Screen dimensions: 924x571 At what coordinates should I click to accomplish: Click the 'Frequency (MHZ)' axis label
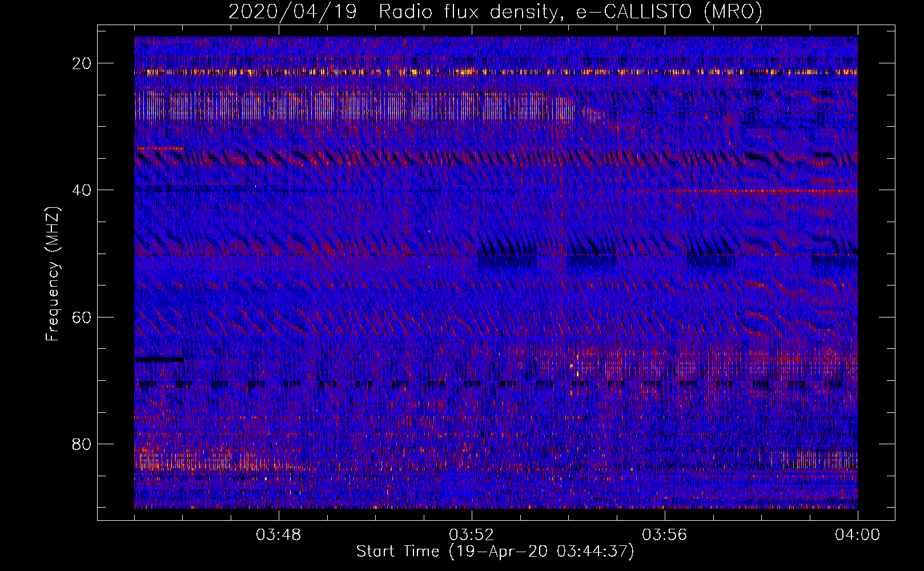(x=53, y=274)
